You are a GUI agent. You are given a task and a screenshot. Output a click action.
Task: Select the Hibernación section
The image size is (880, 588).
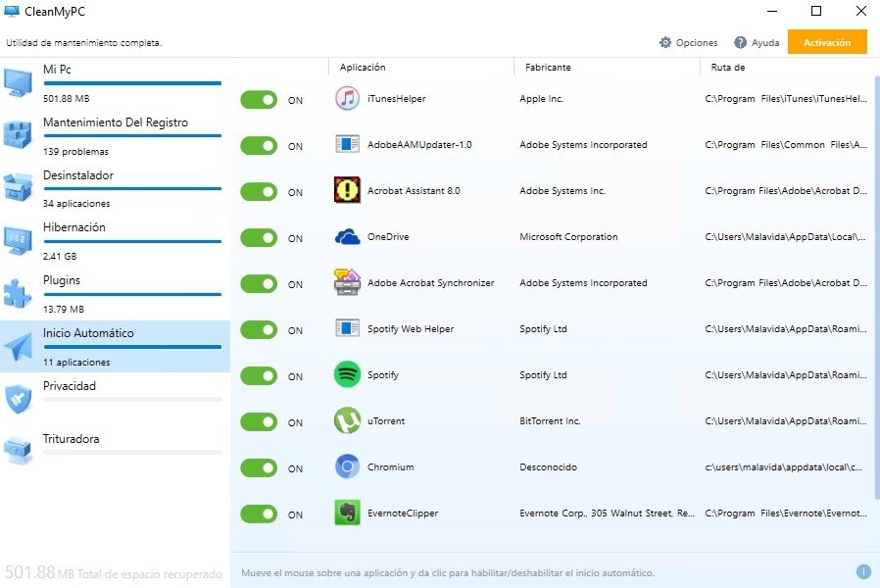point(115,241)
